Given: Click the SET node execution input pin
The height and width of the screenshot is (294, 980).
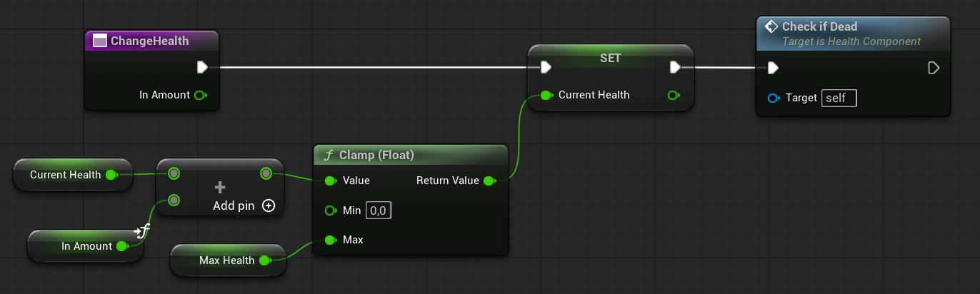Looking at the screenshot, I should (x=546, y=67).
